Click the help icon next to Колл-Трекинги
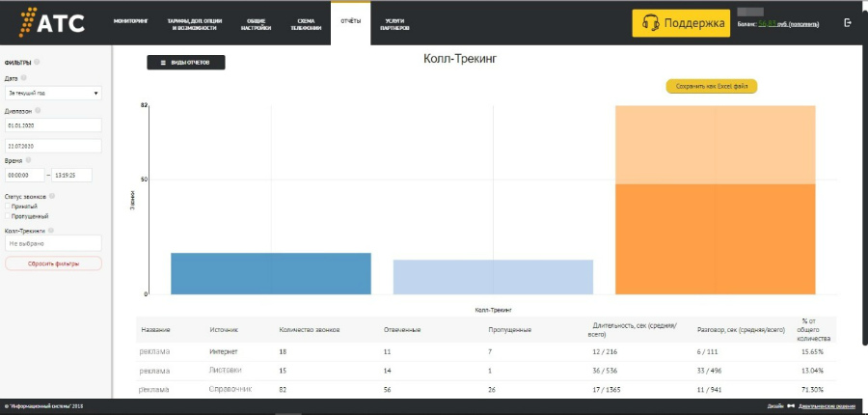Image resolution: width=868 pixels, height=415 pixels. [50, 231]
